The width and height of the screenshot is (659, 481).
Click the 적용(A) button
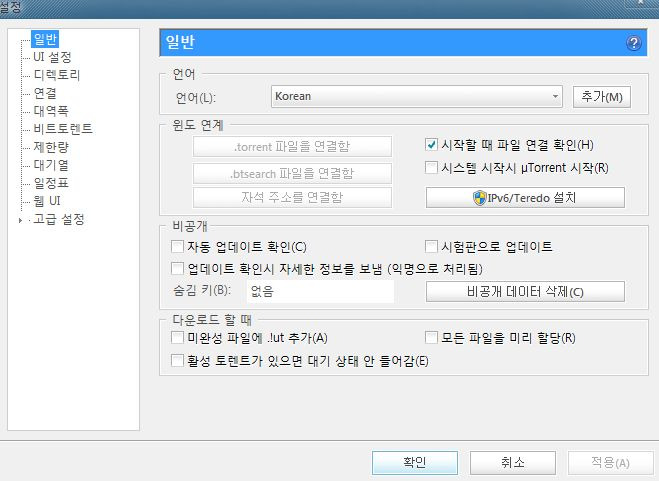(x=610, y=462)
